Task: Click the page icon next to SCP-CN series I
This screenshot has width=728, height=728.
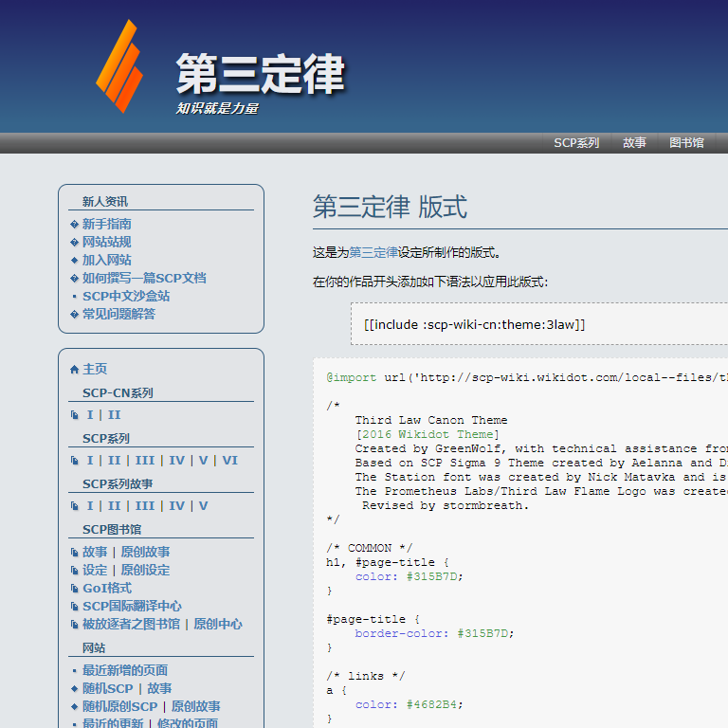Action: pos(75,415)
